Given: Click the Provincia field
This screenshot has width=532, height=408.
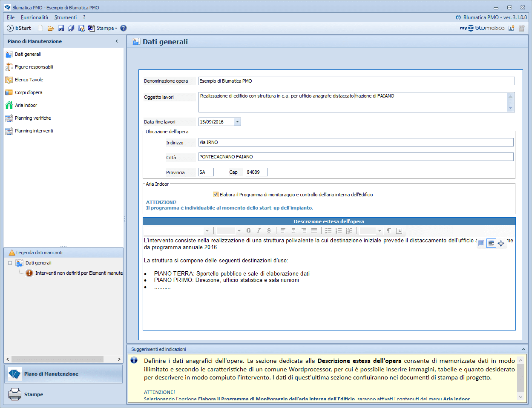Looking at the screenshot, I should point(206,172).
